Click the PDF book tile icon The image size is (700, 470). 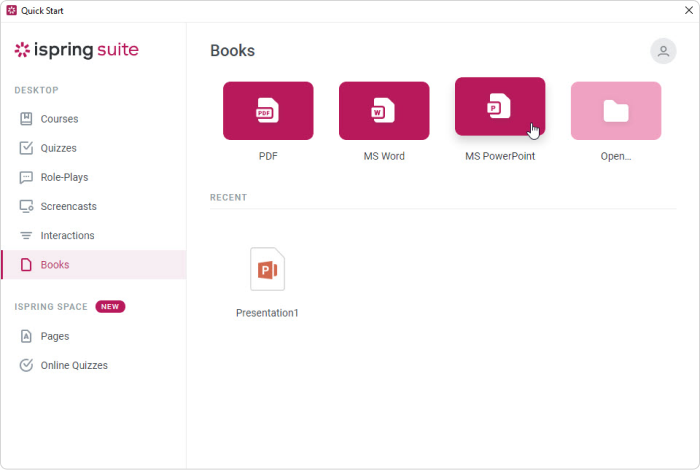(267, 110)
